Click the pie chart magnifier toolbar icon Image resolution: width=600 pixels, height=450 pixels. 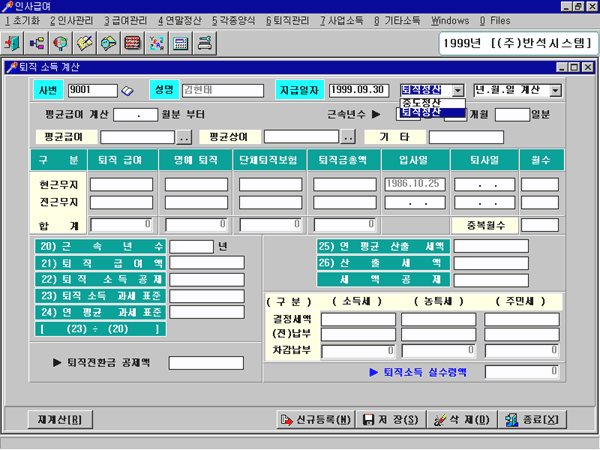tap(61, 43)
